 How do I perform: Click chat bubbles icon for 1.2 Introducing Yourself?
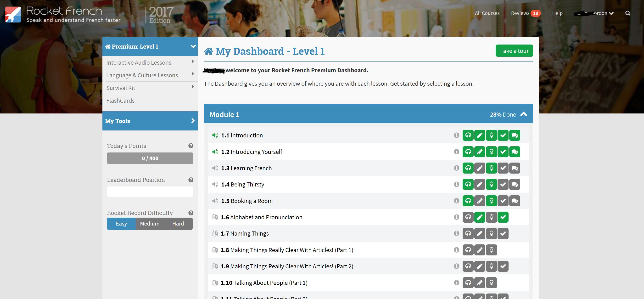click(515, 152)
